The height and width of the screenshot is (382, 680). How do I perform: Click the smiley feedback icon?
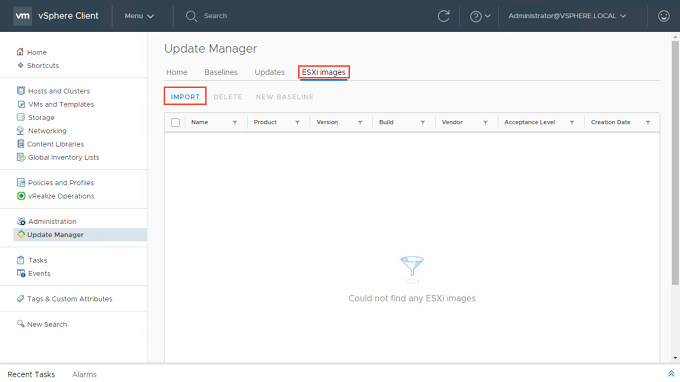pyautogui.click(x=664, y=16)
